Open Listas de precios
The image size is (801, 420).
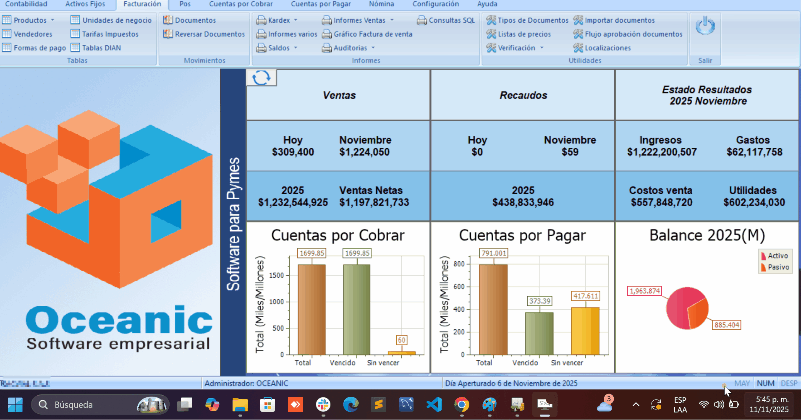pos(524,34)
